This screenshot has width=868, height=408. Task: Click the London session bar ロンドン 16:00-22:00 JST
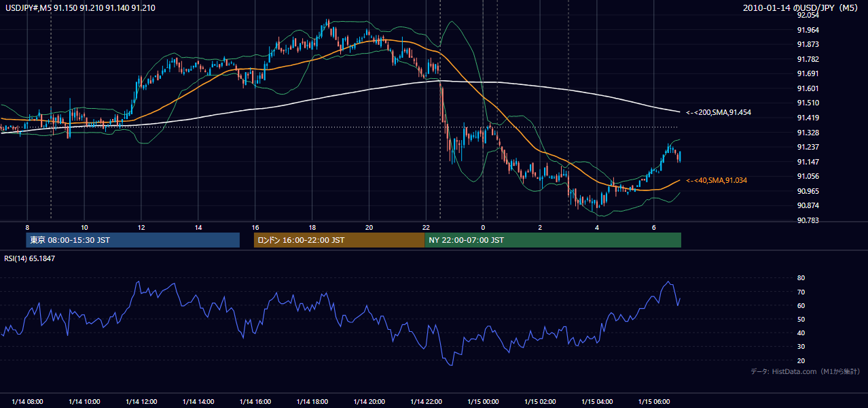tap(339, 240)
